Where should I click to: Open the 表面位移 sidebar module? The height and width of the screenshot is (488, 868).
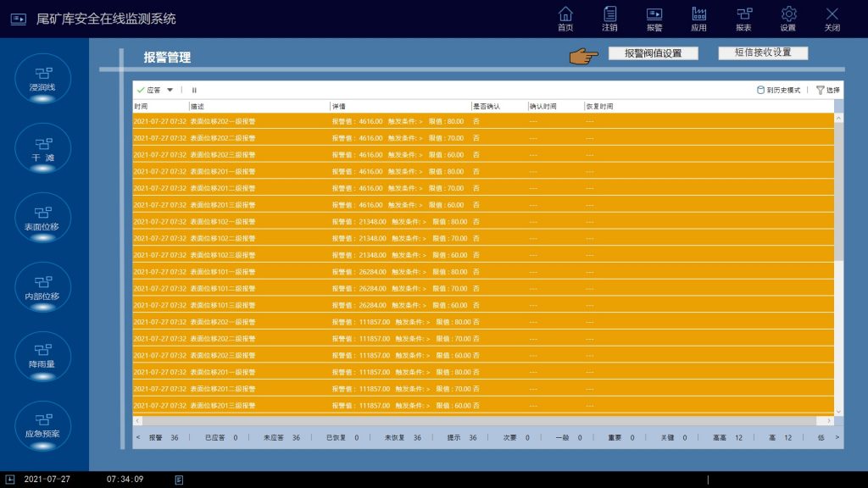(42, 218)
